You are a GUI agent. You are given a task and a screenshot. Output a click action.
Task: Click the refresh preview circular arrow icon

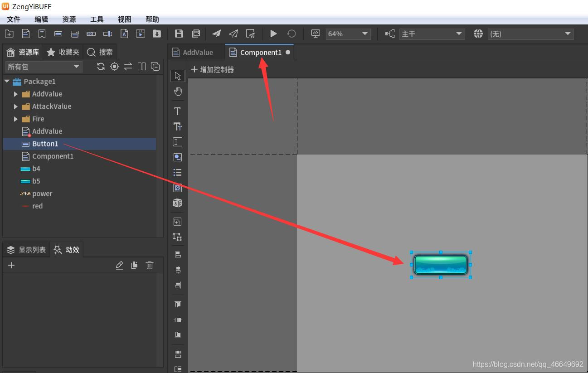point(292,34)
